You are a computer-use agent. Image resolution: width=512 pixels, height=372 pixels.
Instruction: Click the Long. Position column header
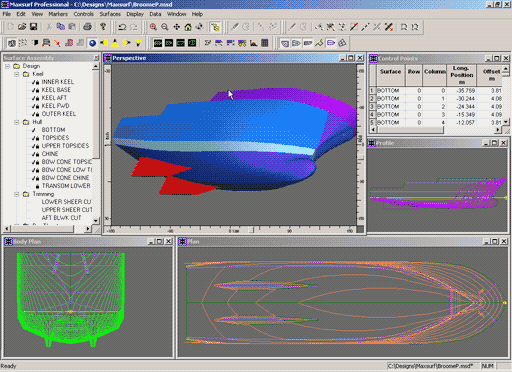[x=462, y=75]
